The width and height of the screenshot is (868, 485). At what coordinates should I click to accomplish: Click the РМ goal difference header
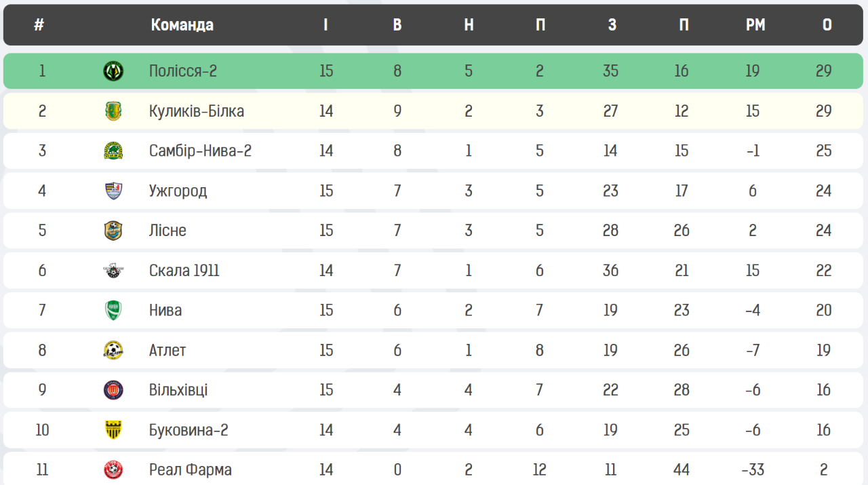tap(755, 25)
